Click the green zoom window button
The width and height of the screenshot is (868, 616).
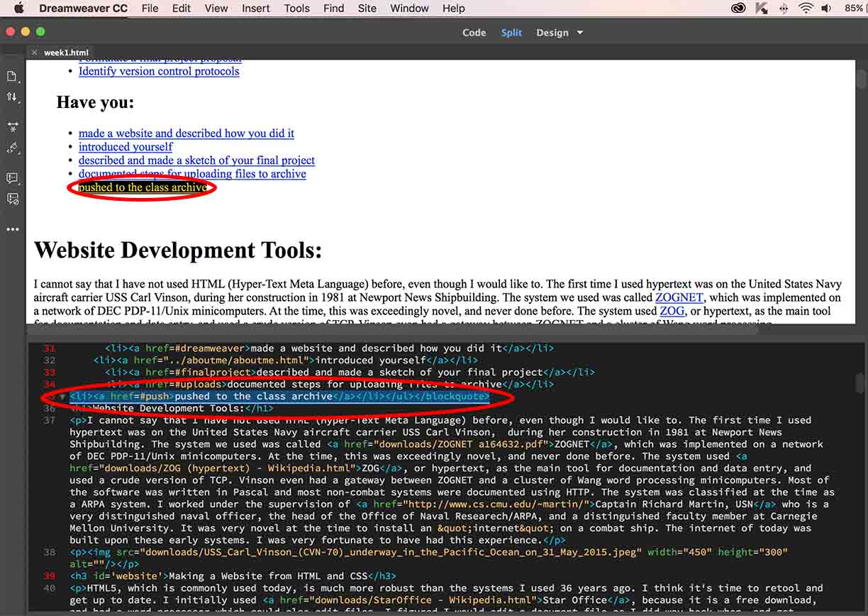click(40, 32)
